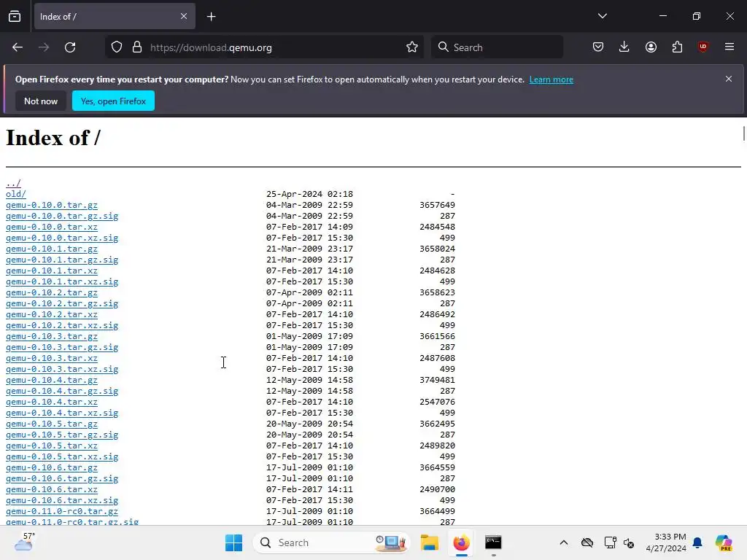Viewport: 747px width, 560px height.
Task: Download qemu-0.10.0.tar.gz
Action: click(52, 205)
